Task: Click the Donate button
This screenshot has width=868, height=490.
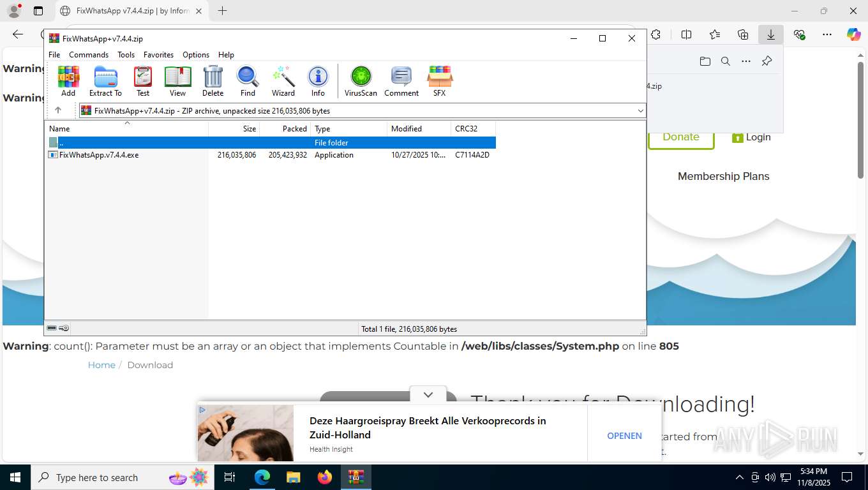Action: click(x=681, y=137)
